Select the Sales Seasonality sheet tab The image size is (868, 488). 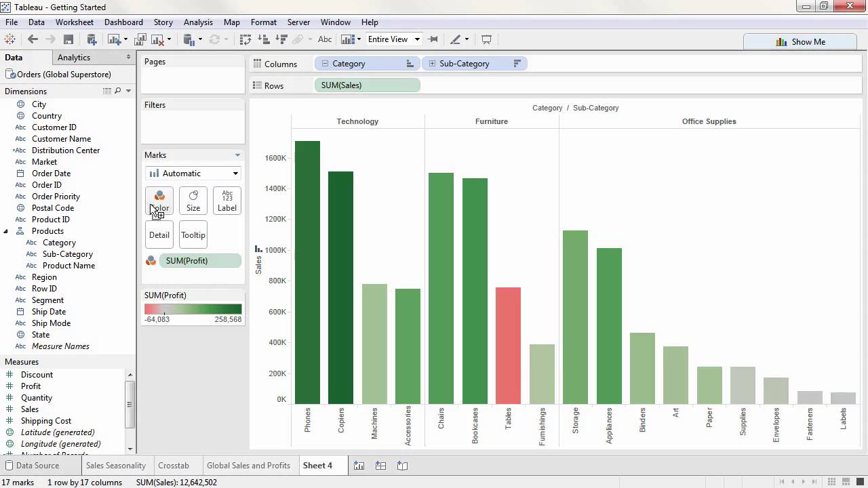(116, 466)
